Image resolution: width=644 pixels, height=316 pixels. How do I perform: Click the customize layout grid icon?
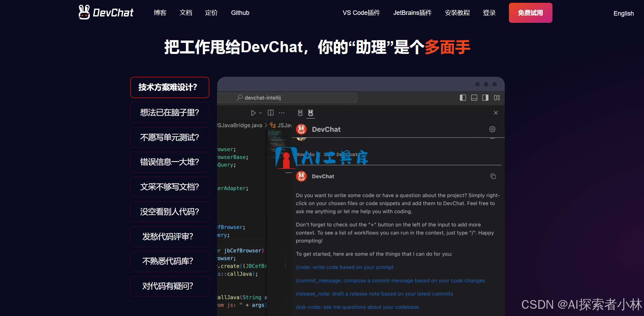tap(497, 98)
